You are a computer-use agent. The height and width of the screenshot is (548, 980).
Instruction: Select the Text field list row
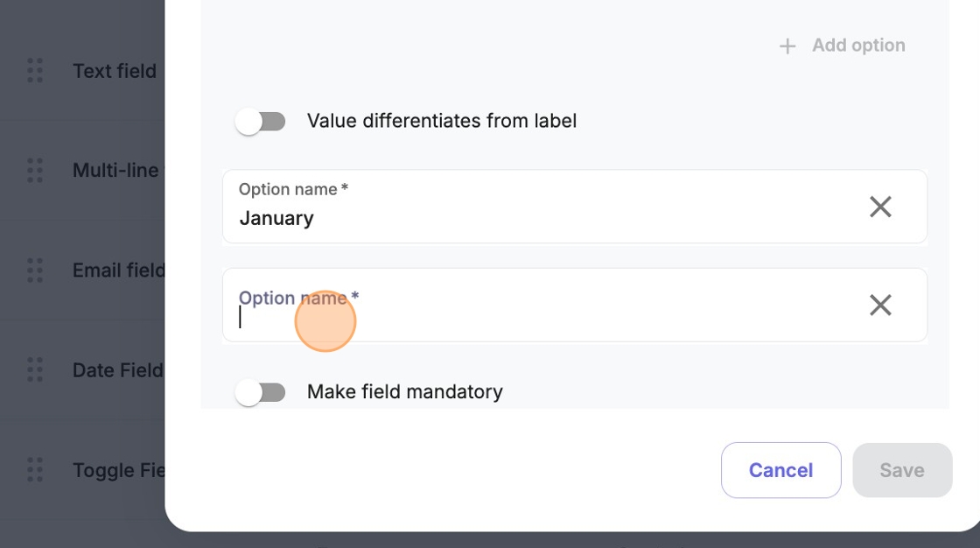pyautogui.click(x=114, y=71)
